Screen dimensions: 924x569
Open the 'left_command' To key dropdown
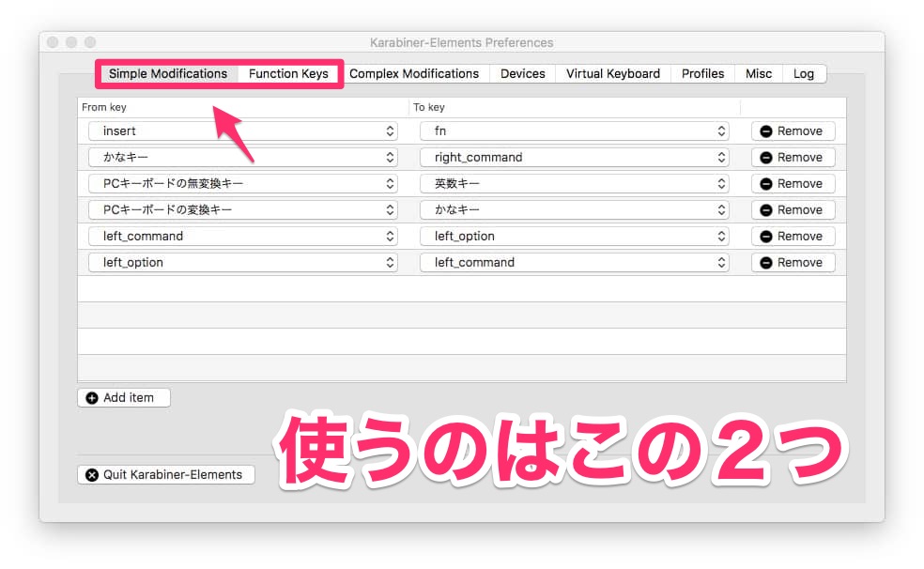pyautogui.click(x=575, y=262)
